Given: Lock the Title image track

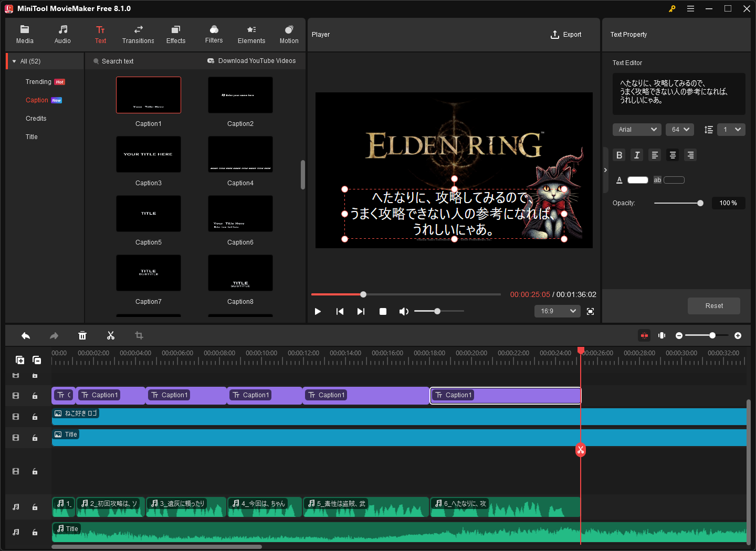Looking at the screenshot, I should pos(35,438).
